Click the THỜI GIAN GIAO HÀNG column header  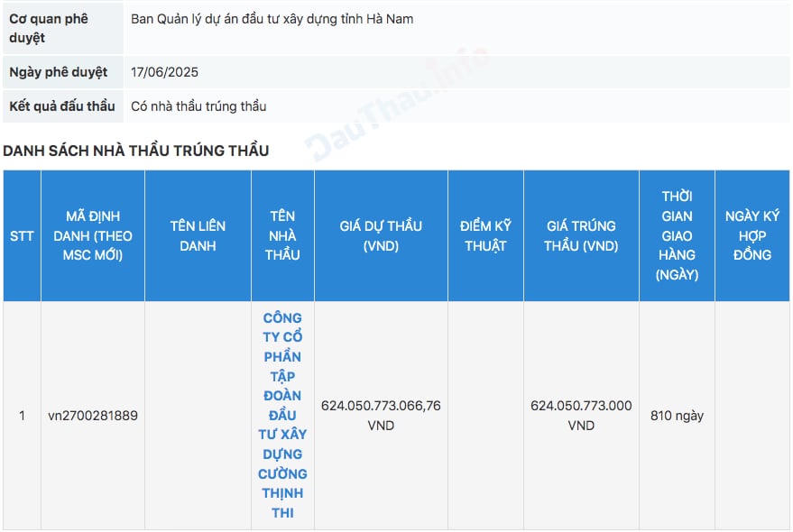[x=677, y=235]
